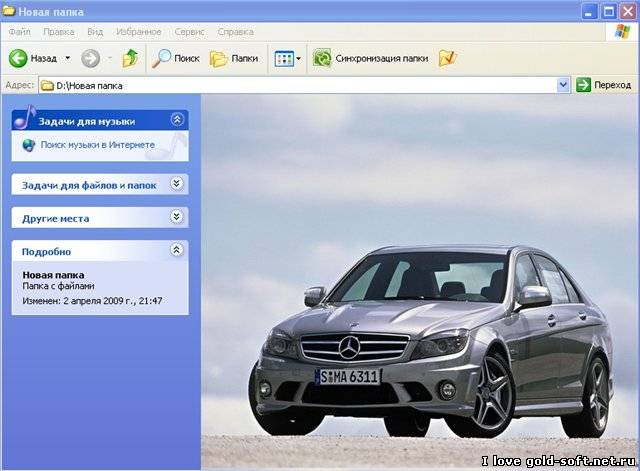Open the Back history dropdown arrow
Image resolution: width=640 pixels, height=471 pixels.
pos(68,58)
